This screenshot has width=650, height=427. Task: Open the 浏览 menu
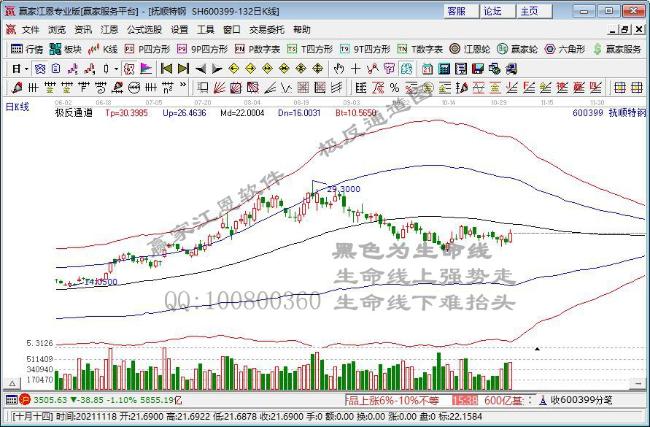pyautogui.click(x=57, y=30)
